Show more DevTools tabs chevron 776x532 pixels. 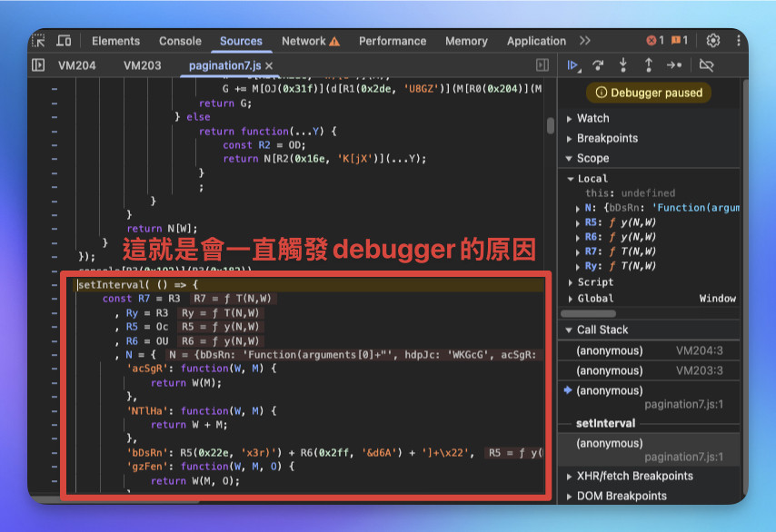click(x=585, y=41)
